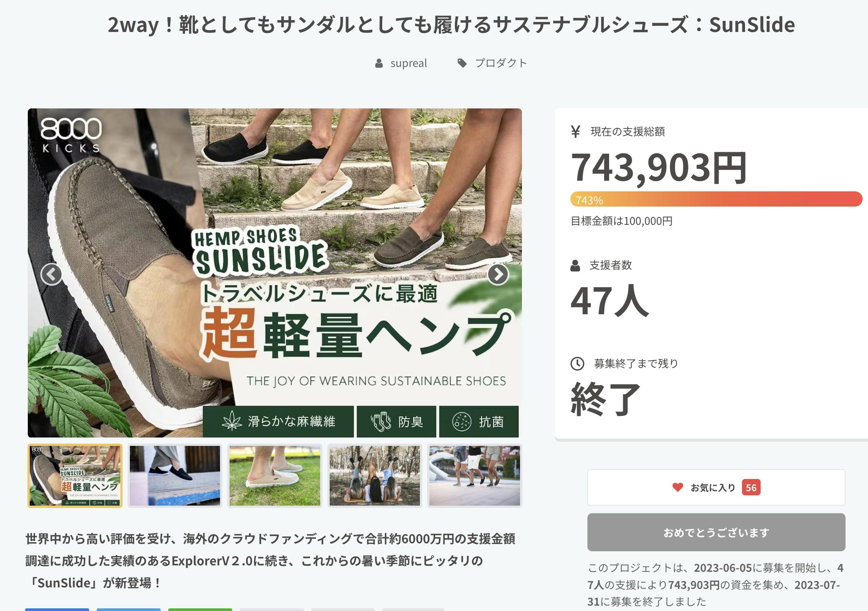This screenshot has width=868, height=611.
Task: Click the red heart favorite icon
Action: pyautogui.click(x=678, y=487)
